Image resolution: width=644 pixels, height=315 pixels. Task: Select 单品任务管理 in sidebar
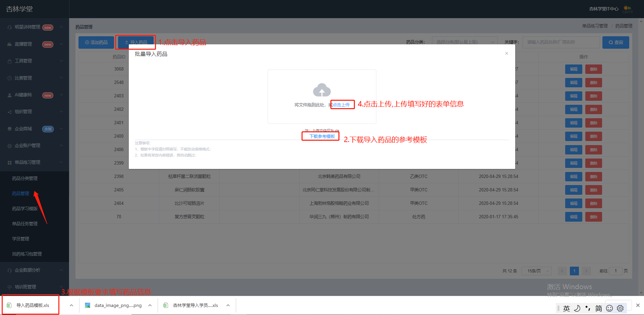click(x=25, y=224)
